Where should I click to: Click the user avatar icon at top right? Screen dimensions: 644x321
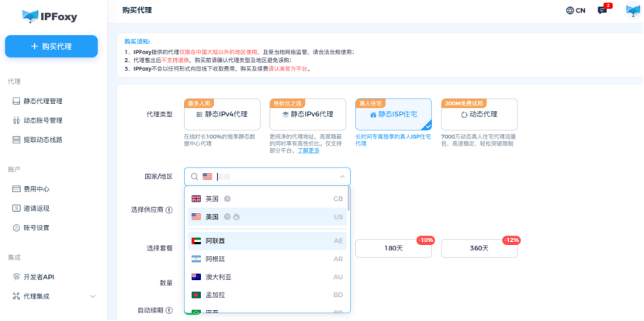click(x=632, y=11)
